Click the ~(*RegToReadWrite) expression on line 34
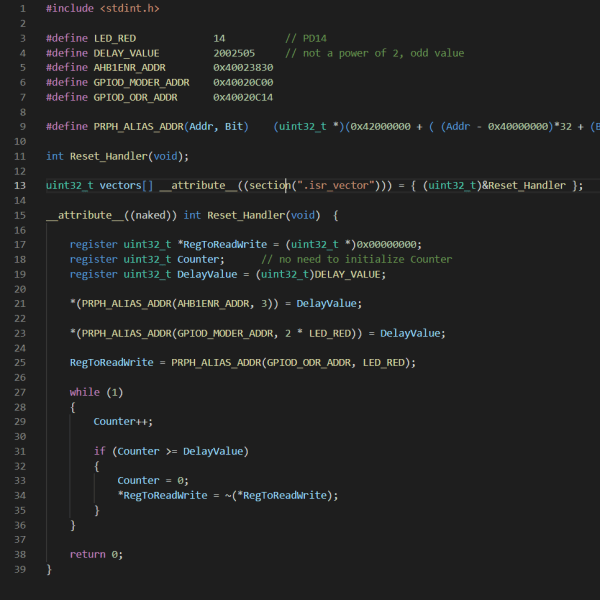Viewport: 600px width, 600px height. [279, 496]
